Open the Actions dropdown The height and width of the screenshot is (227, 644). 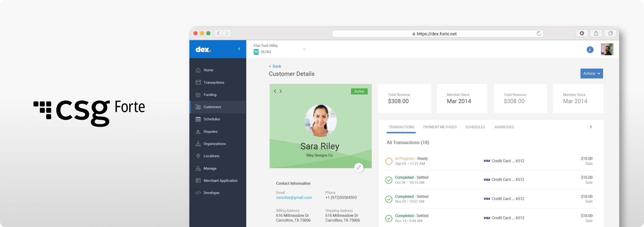[x=592, y=73]
